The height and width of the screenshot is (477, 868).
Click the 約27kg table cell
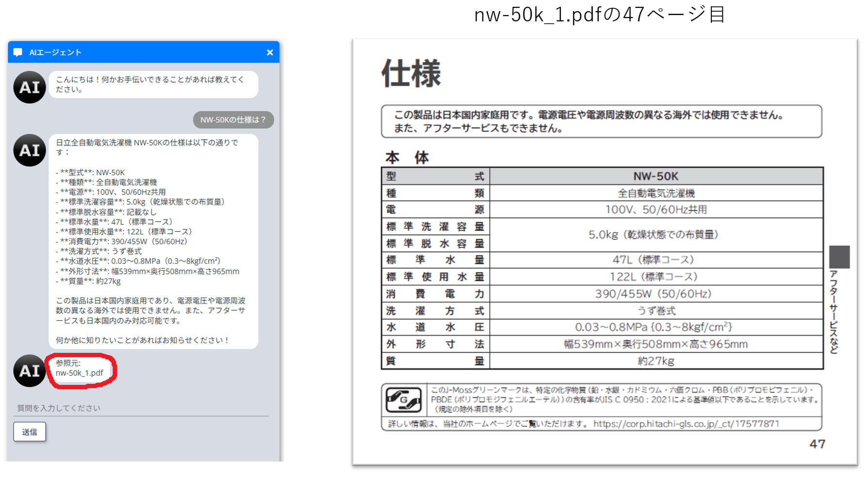coord(656,361)
